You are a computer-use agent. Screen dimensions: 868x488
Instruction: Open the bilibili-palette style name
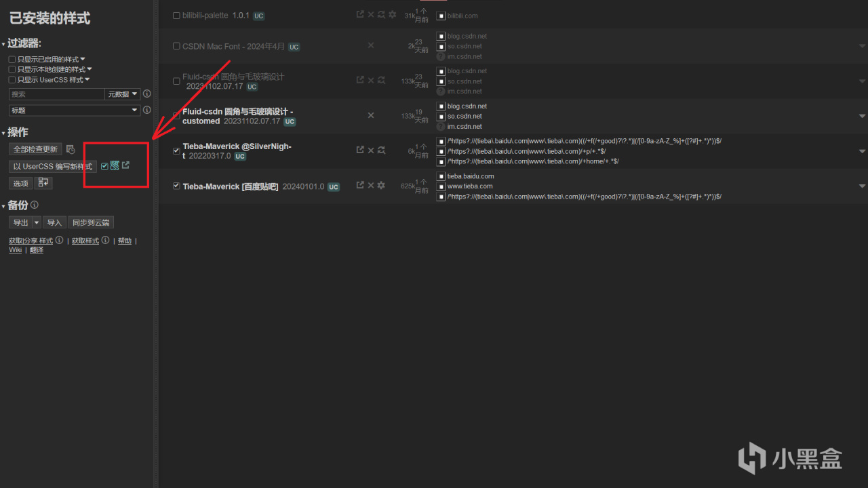coord(205,15)
